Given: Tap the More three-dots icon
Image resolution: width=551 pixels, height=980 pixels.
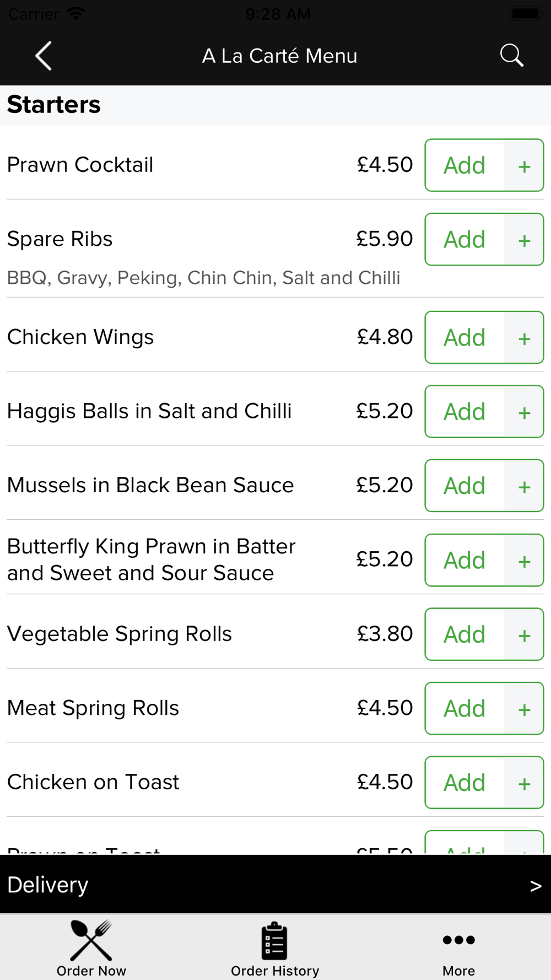Looking at the screenshot, I should [458, 940].
